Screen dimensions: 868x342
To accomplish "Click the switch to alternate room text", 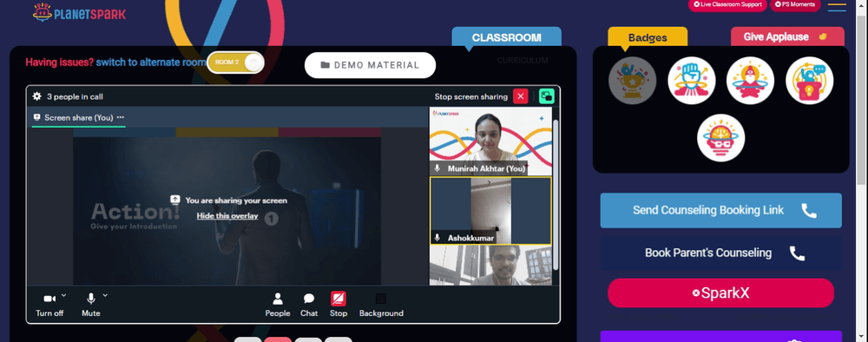I will click(151, 62).
